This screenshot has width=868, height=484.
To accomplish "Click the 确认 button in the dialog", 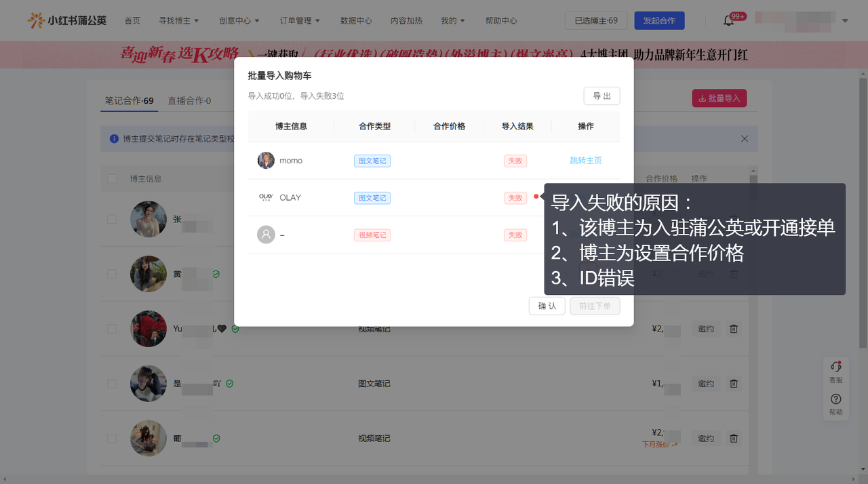I will (547, 306).
